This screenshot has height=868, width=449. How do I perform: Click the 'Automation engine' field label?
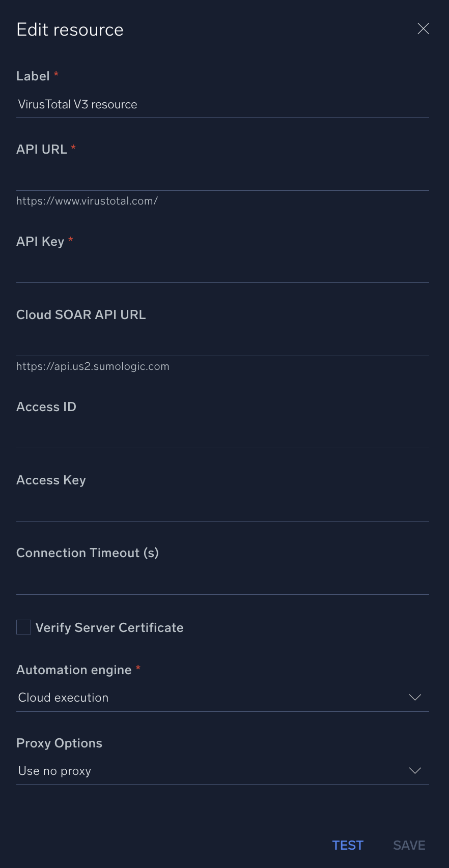pos(74,670)
